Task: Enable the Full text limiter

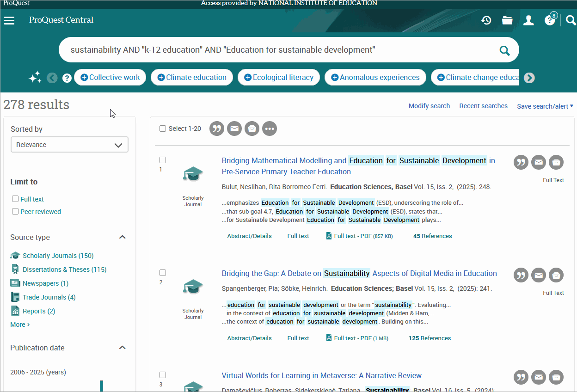Action: point(15,199)
